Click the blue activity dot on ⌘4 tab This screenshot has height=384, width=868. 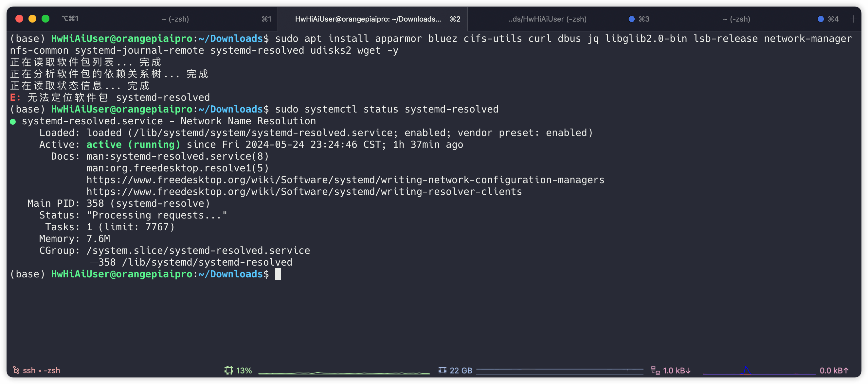821,19
